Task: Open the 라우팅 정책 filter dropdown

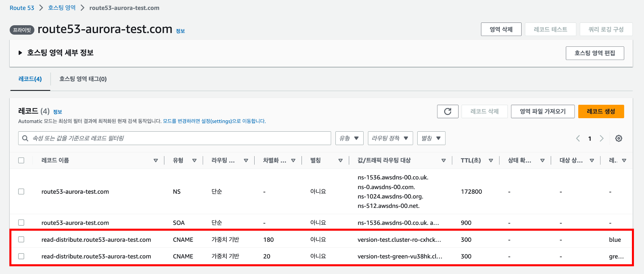Action: pyautogui.click(x=390, y=138)
